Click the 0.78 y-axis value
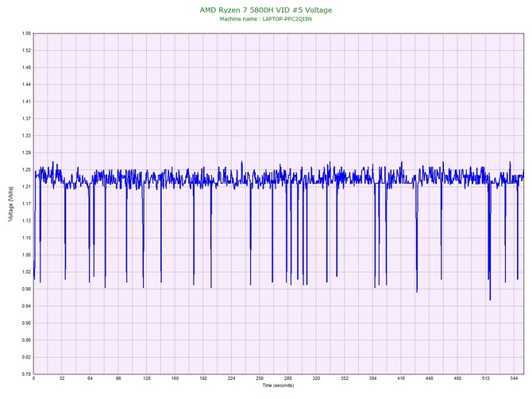532x399 pixels. pos(26,374)
